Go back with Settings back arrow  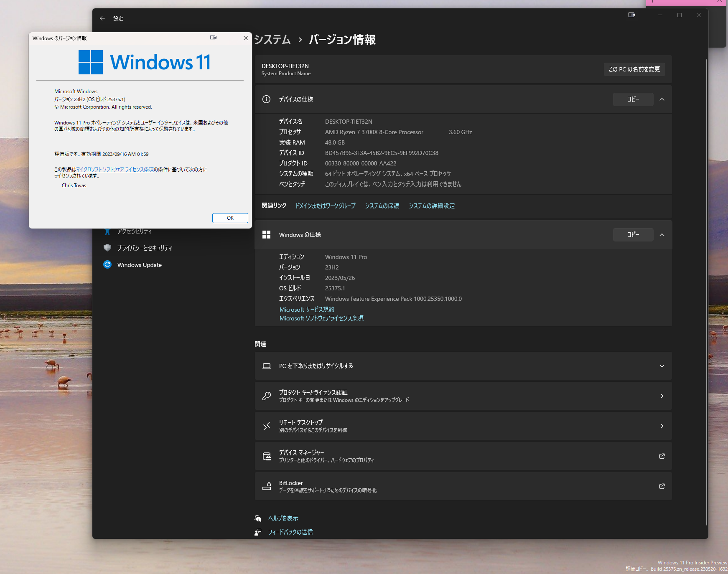click(x=102, y=18)
